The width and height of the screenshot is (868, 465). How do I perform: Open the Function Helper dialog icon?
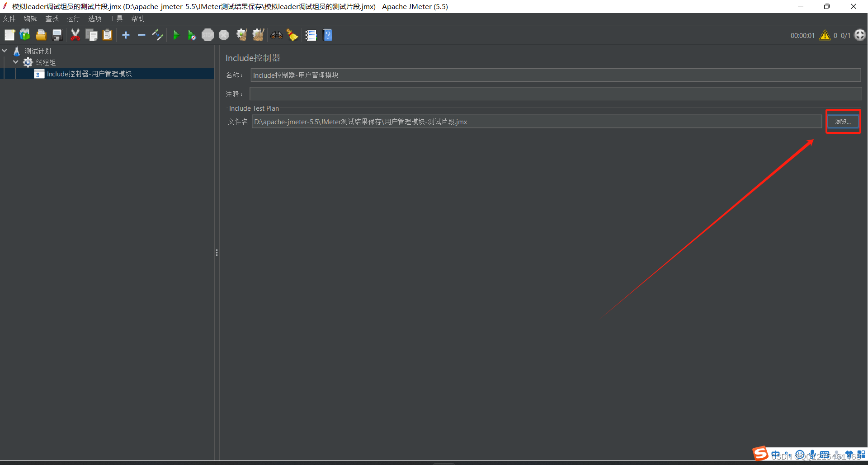click(311, 35)
